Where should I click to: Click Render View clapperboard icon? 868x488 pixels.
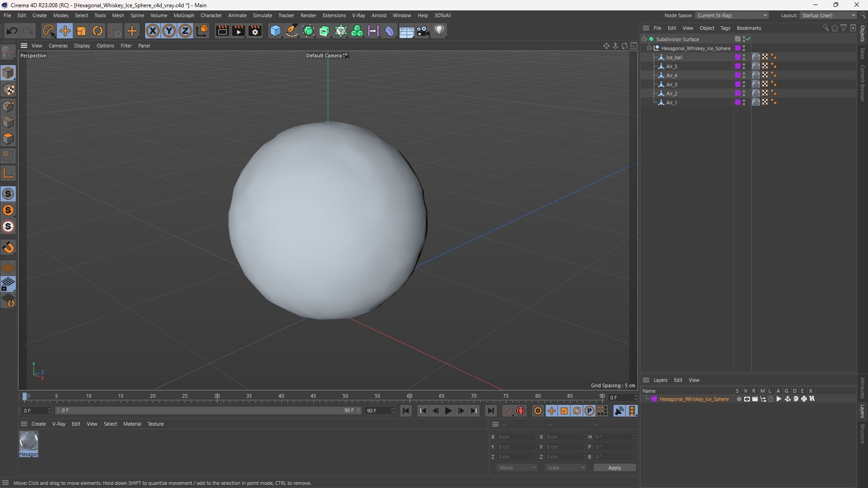(222, 31)
